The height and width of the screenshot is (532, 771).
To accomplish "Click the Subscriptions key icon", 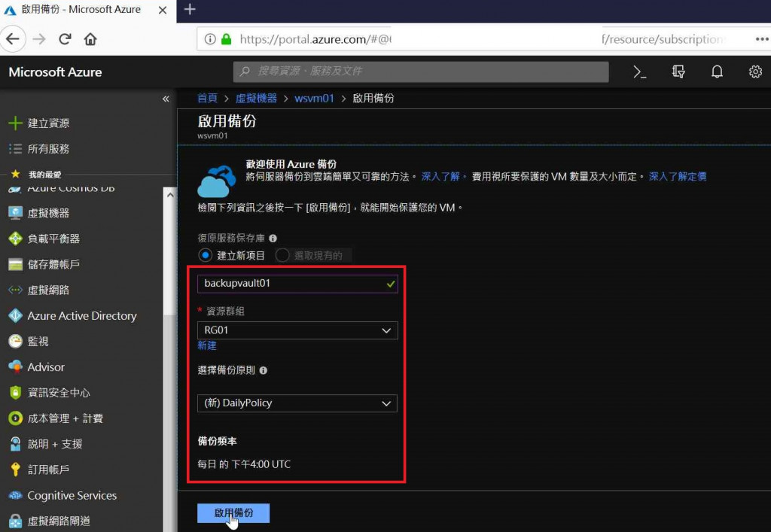I will (15, 469).
